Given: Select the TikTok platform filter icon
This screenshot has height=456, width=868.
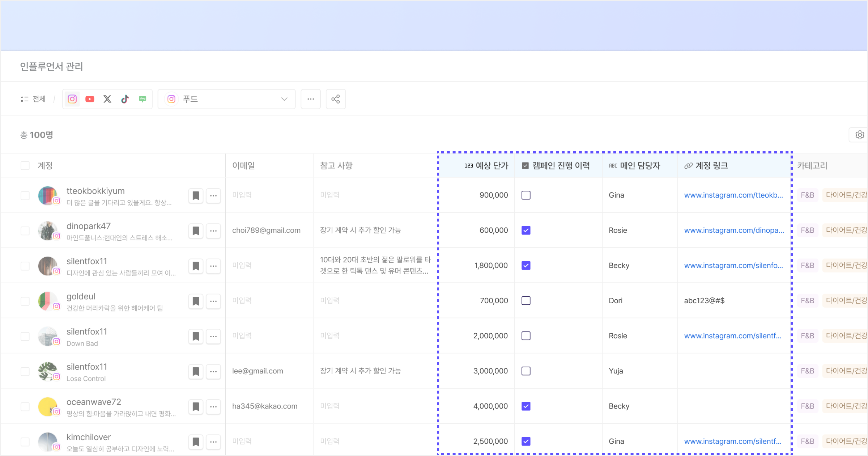Looking at the screenshot, I should [x=125, y=99].
